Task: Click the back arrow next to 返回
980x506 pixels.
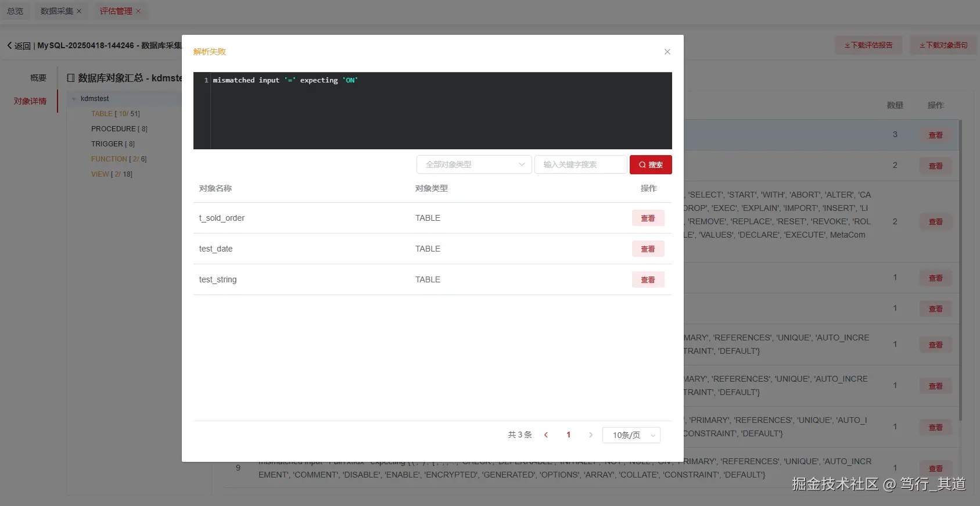Action: [9, 45]
